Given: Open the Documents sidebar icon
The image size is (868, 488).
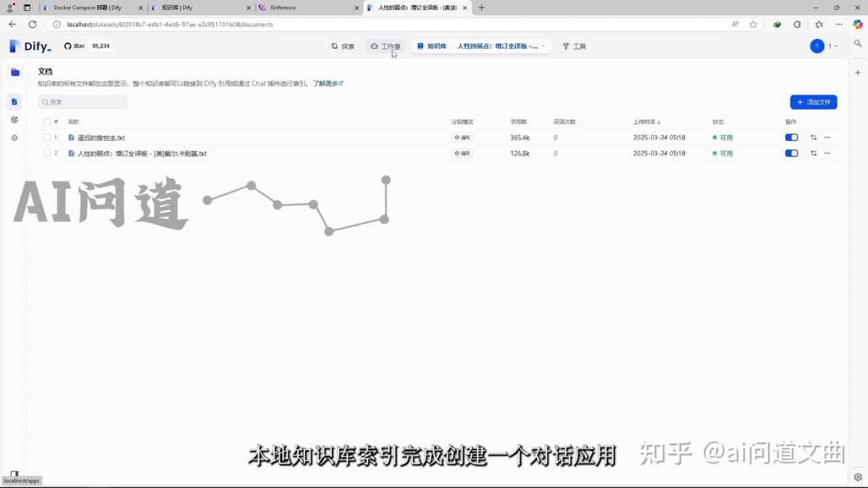Looking at the screenshot, I should click(x=14, y=102).
